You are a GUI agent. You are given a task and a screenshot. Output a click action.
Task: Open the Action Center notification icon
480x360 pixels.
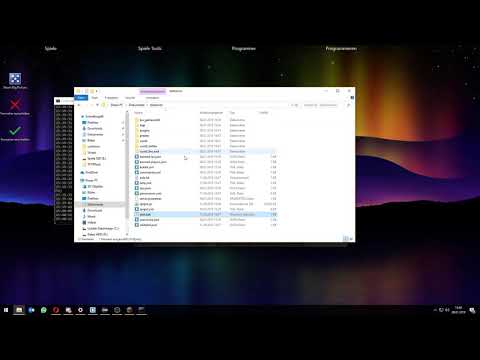[472, 310]
